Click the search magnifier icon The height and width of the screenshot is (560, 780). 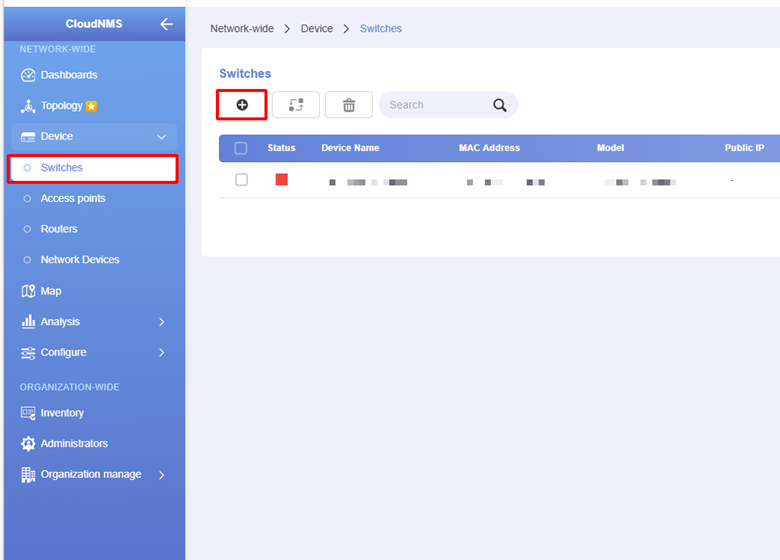(x=500, y=105)
